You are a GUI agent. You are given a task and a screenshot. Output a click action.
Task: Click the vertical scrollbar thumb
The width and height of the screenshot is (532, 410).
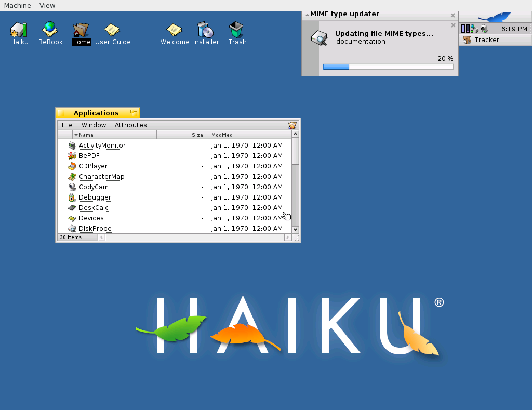click(x=295, y=151)
